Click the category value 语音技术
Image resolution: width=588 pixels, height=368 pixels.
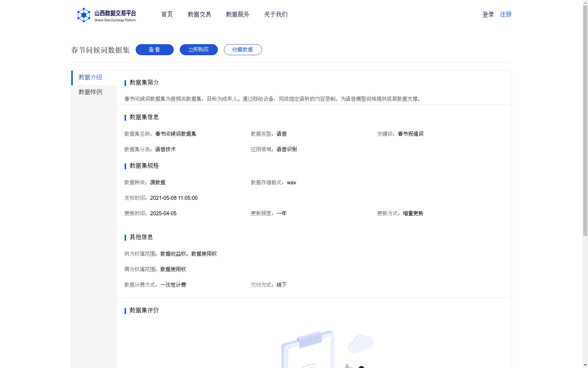(x=165, y=149)
